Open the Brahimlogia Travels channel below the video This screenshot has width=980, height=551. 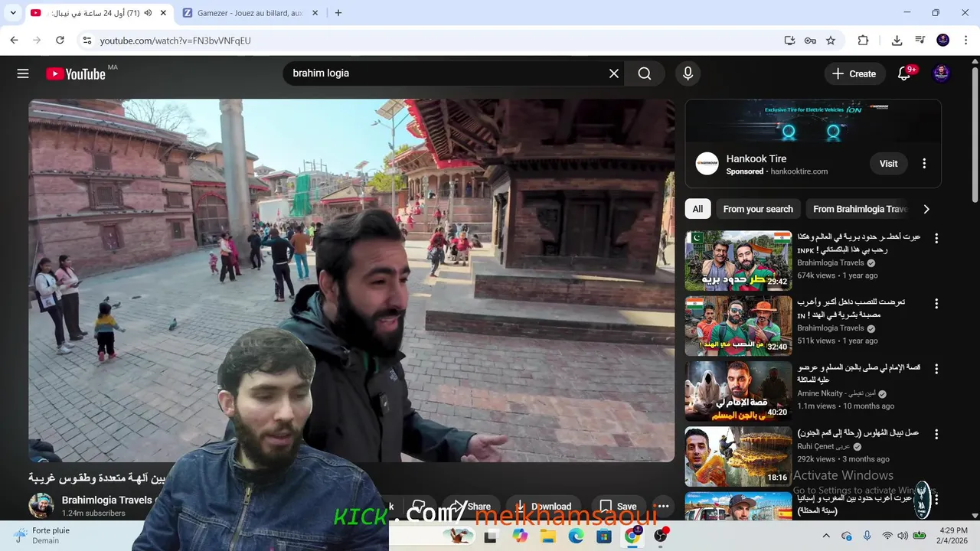coord(106,500)
